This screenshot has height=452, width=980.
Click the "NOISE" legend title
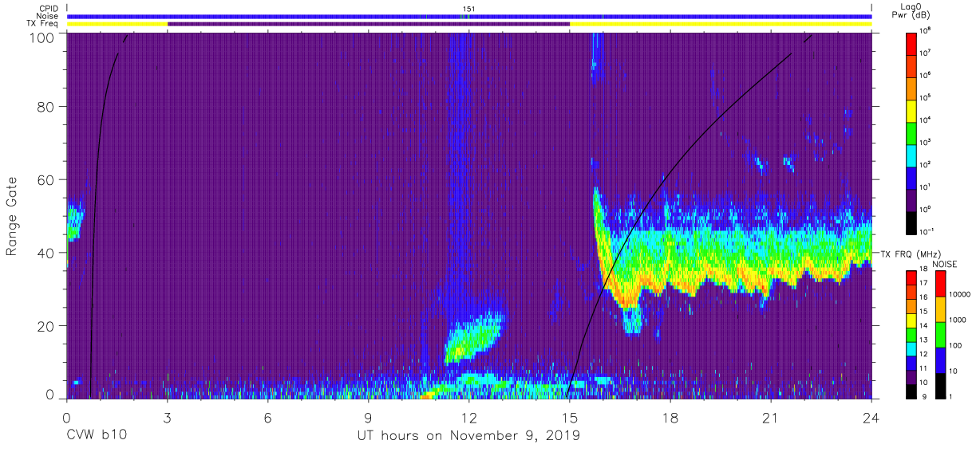[x=944, y=264]
